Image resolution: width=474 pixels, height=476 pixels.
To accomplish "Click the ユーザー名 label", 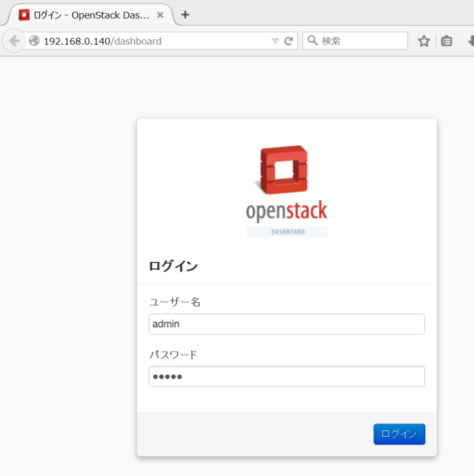I will [x=175, y=302].
